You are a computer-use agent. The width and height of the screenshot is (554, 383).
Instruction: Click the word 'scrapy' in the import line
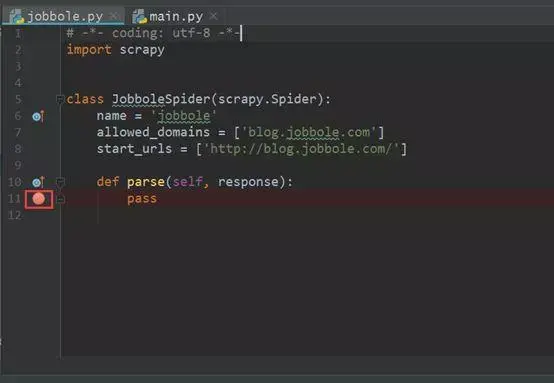click(x=142, y=50)
